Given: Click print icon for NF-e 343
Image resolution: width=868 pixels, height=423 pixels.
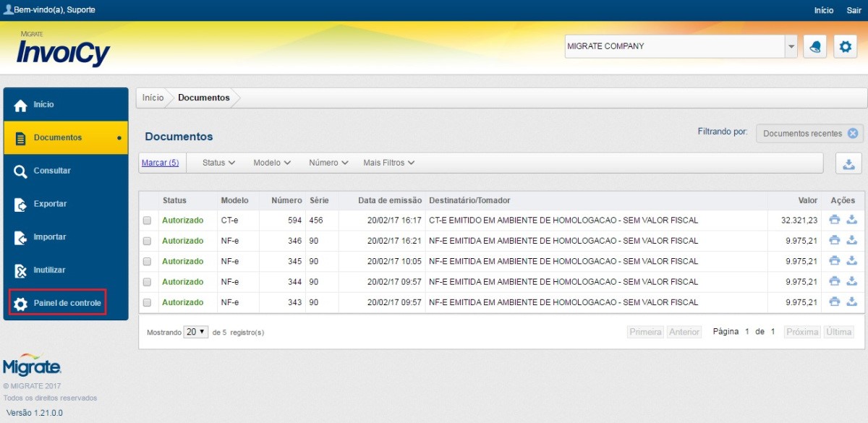Looking at the screenshot, I should (x=835, y=302).
